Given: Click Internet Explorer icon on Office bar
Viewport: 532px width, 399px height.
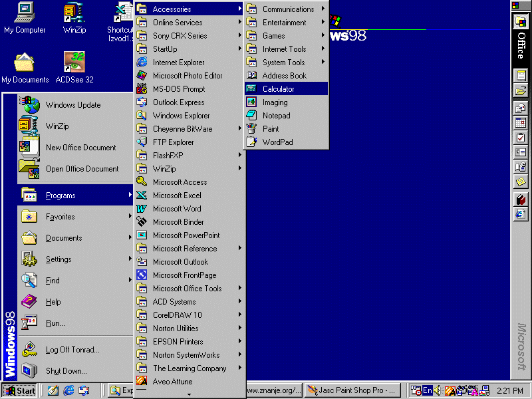Looking at the screenshot, I should pos(521,214).
